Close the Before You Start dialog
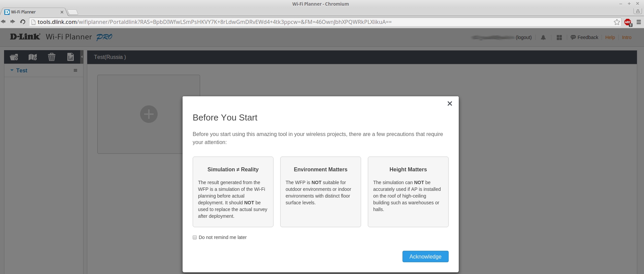The image size is (644, 274). [x=449, y=104]
